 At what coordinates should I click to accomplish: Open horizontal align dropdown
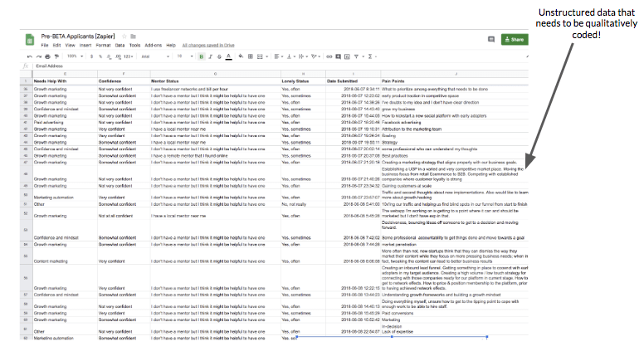pyautogui.click(x=279, y=56)
